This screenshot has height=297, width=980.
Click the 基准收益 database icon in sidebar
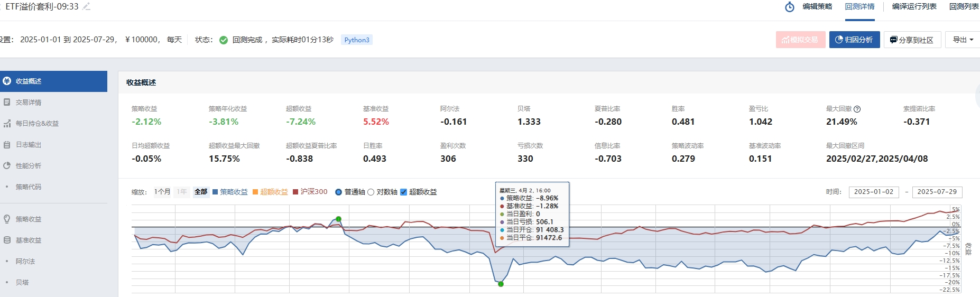point(7,240)
